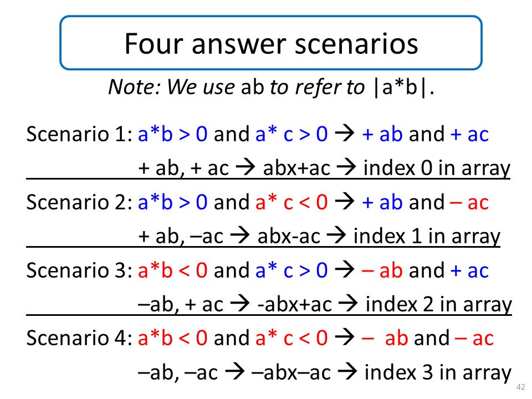Select the 'Scenario 1:' label
Image resolution: width=532 pixels, height=399 pixels.
(79, 134)
